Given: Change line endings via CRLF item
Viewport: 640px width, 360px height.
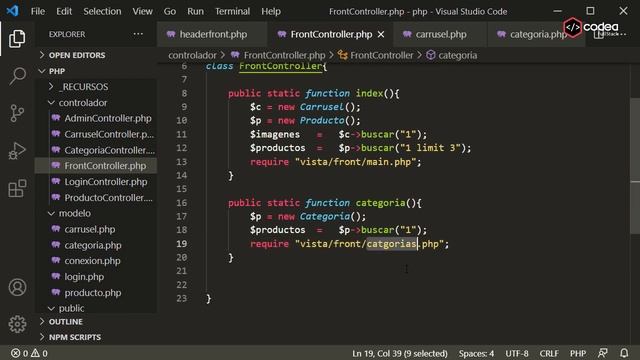Looking at the screenshot, I should point(549,353).
